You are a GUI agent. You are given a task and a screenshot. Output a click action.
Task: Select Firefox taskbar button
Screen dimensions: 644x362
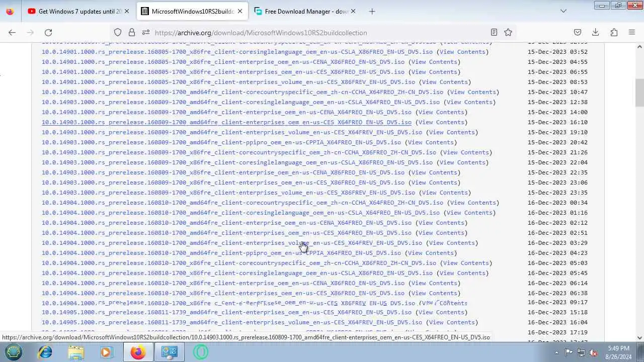point(137,352)
